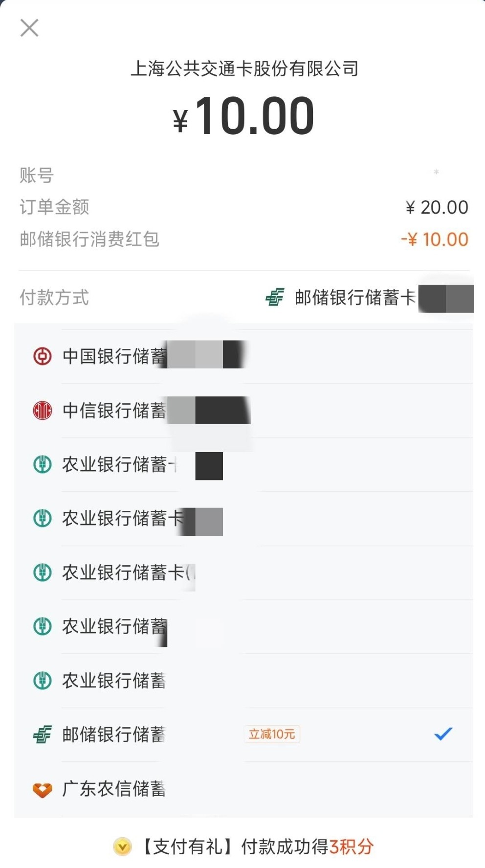The image size is (485, 868).
Task: Click the CITIC Bank red logo icon
Action: [42, 410]
